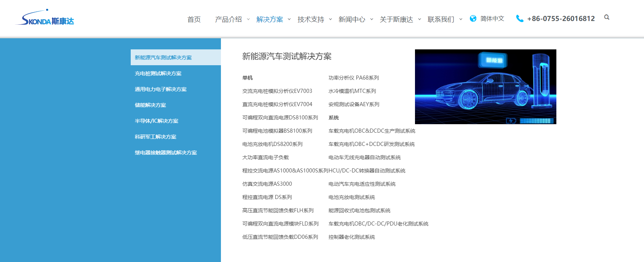Click the search magnifier icon
Viewport: 644px width, 262px height.
coord(606,17)
